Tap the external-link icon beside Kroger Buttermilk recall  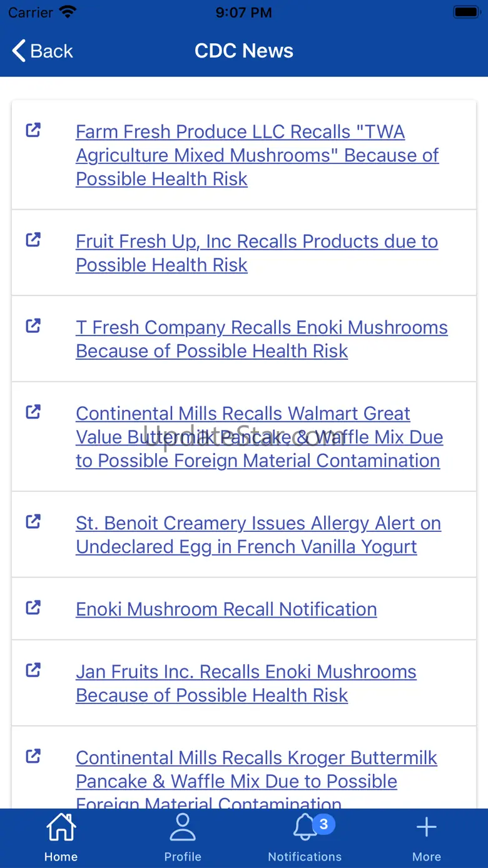[x=33, y=756]
